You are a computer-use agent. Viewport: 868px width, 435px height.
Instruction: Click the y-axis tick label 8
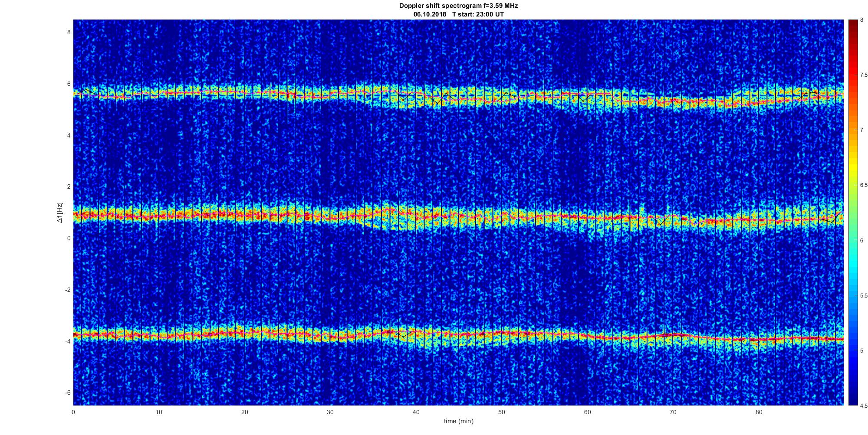pyautogui.click(x=69, y=33)
